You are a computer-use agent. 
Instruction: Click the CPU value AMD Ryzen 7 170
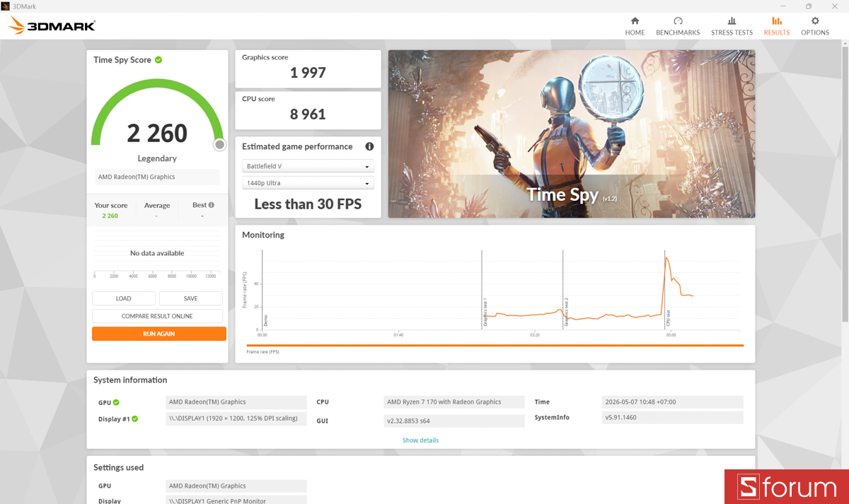tap(456, 402)
